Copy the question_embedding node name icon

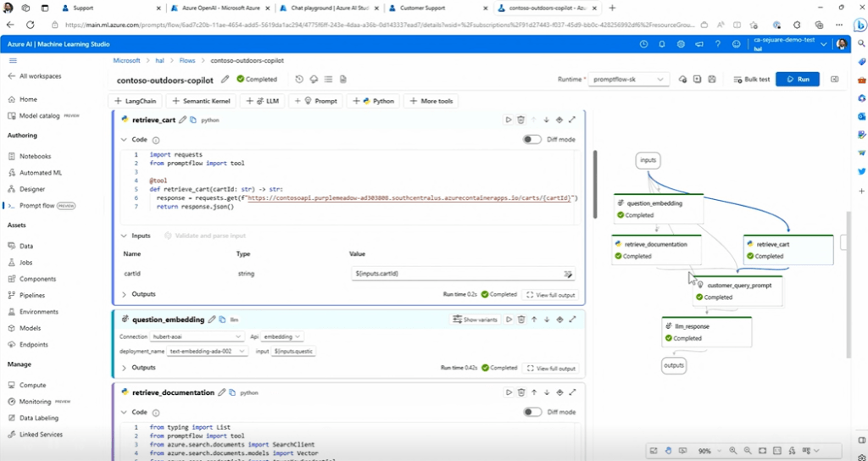(x=221, y=319)
